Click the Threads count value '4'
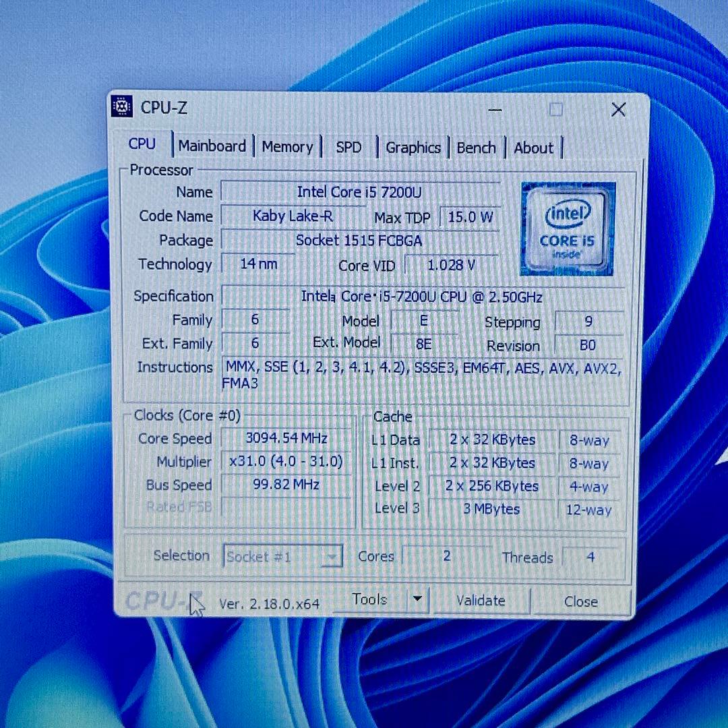 [590, 557]
